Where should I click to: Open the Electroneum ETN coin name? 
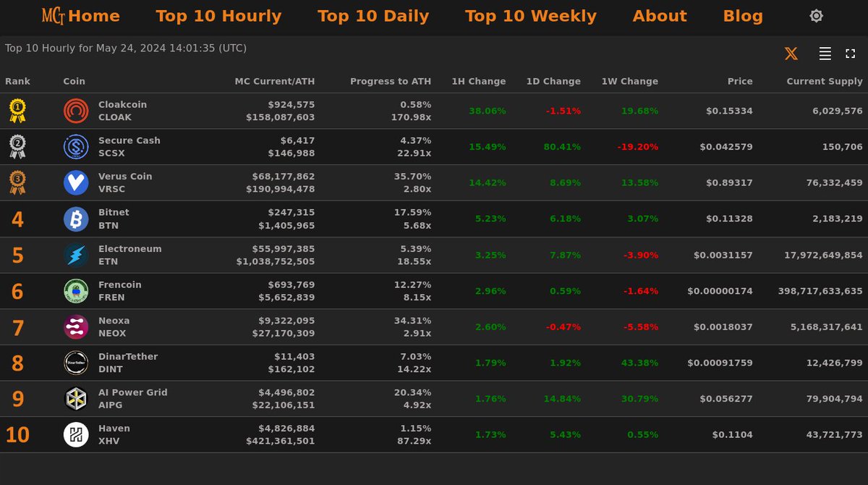coord(130,255)
